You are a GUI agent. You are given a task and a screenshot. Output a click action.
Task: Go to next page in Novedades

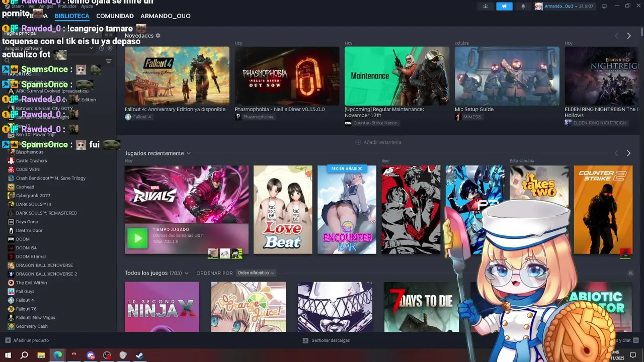(x=628, y=36)
